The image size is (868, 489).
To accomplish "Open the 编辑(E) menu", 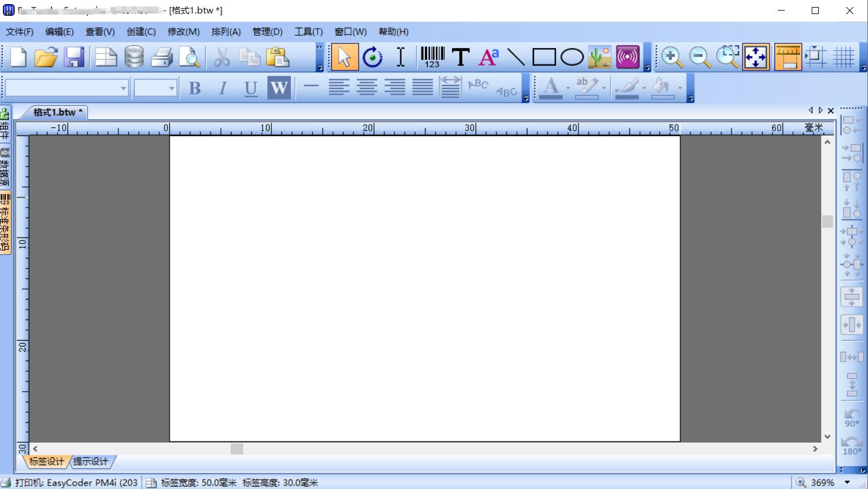I will pos(59,32).
